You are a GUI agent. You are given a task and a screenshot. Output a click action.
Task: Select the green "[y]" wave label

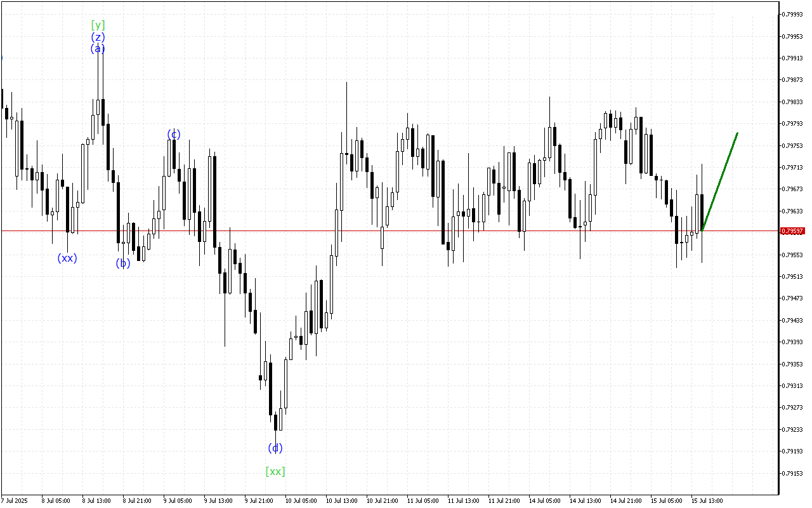coord(99,25)
